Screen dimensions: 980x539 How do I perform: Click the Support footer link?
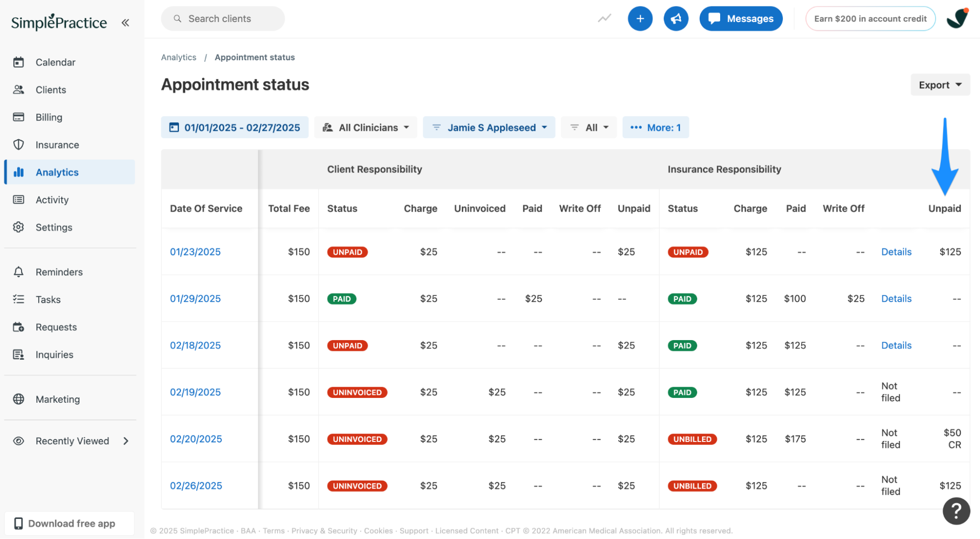point(414,531)
